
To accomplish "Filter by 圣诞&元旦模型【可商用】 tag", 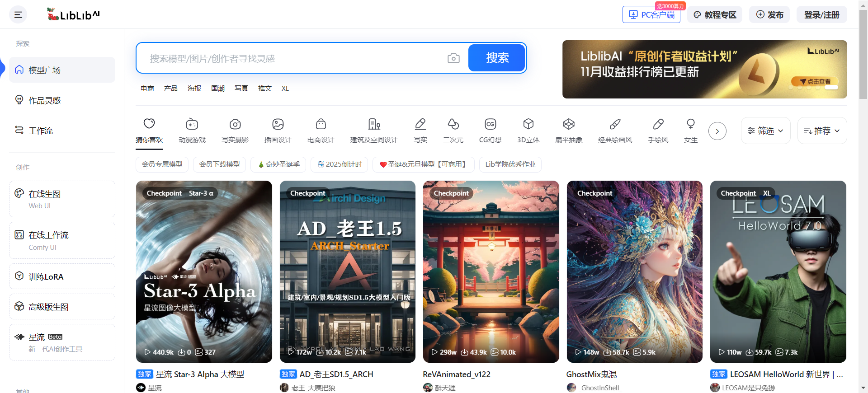I will 424,164.
